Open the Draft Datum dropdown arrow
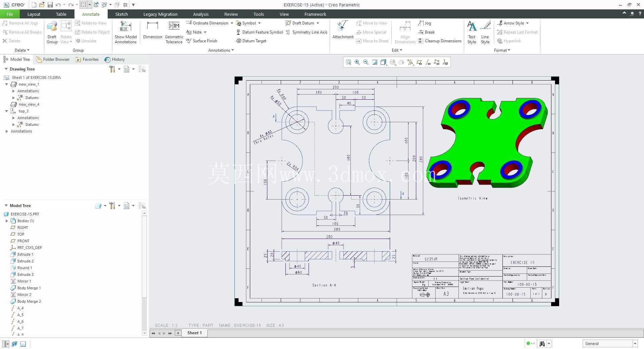 click(318, 23)
